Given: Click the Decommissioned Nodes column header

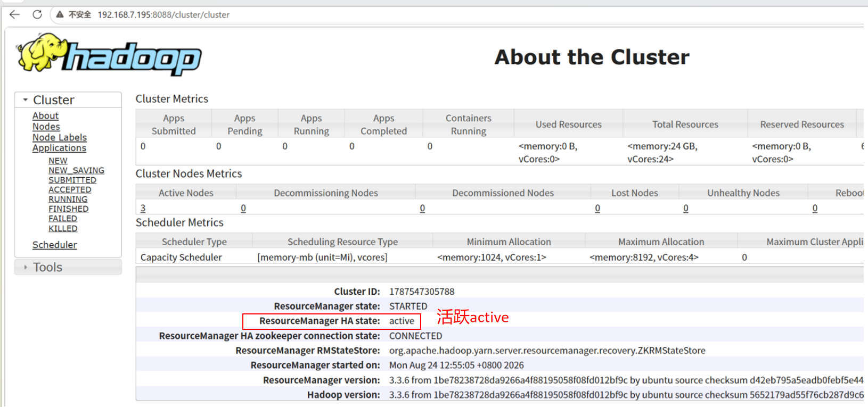Looking at the screenshot, I should (503, 193).
